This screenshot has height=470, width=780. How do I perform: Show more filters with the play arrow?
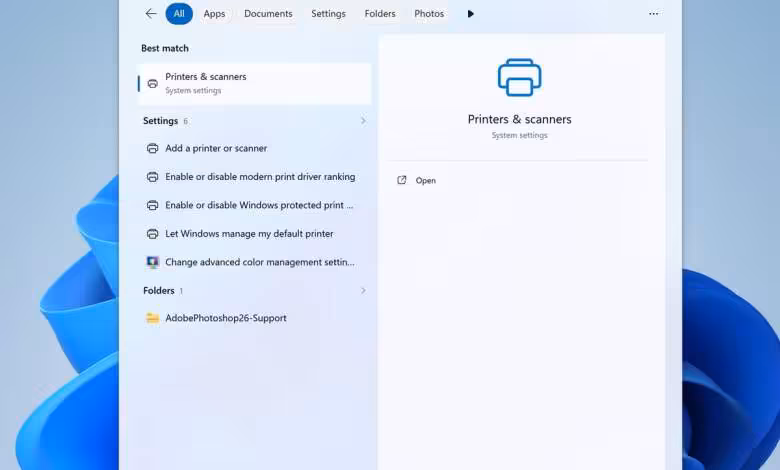click(x=471, y=14)
